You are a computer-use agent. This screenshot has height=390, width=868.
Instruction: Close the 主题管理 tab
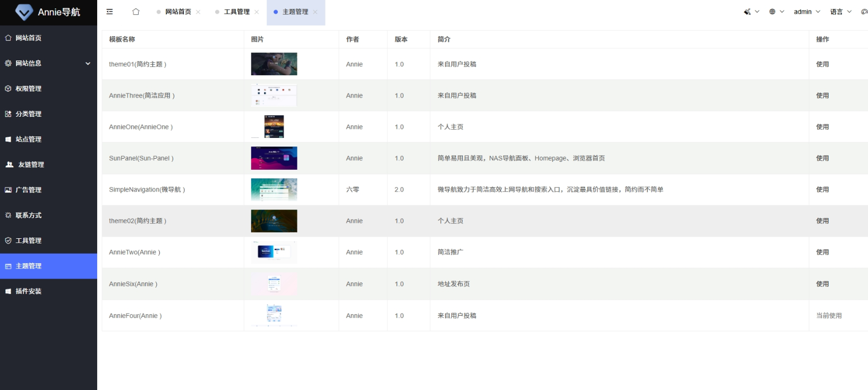click(x=315, y=12)
